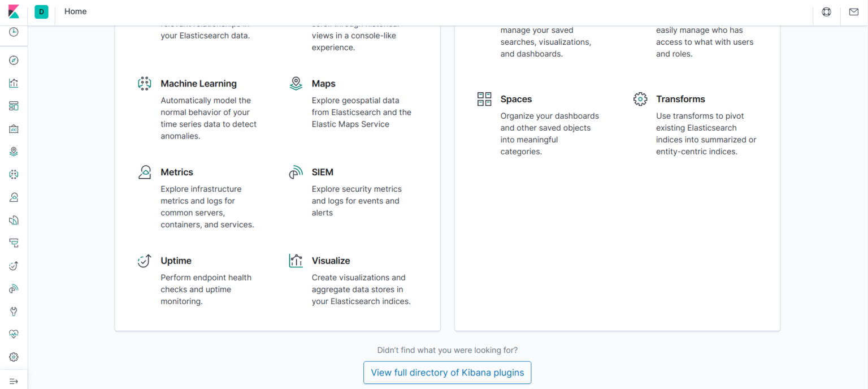Image resolution: width=868 pixels, height=389 pixels.
Task: Open Maps using the pin icon in sidebar
Action: click(x=14, y=151)
